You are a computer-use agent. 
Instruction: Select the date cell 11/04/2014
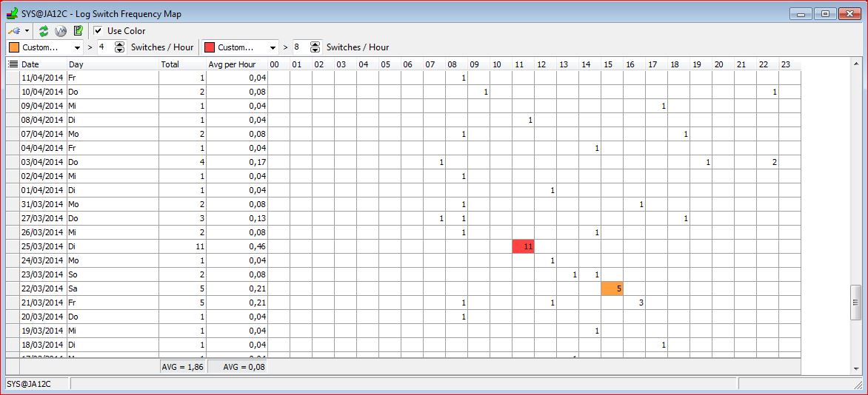click(43, 78)
